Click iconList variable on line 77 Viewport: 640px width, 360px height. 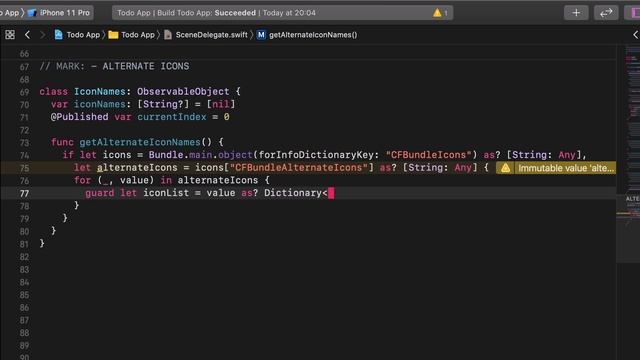tap(166, 193)
